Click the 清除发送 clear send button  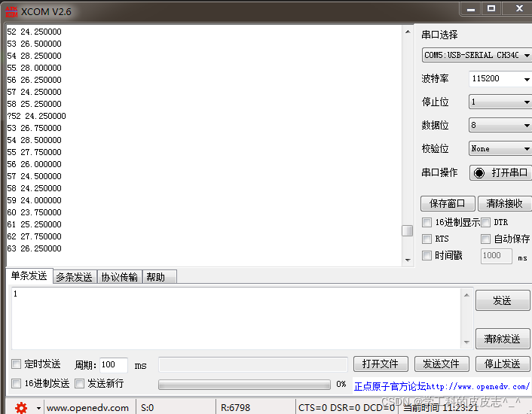tap(503, 339)
